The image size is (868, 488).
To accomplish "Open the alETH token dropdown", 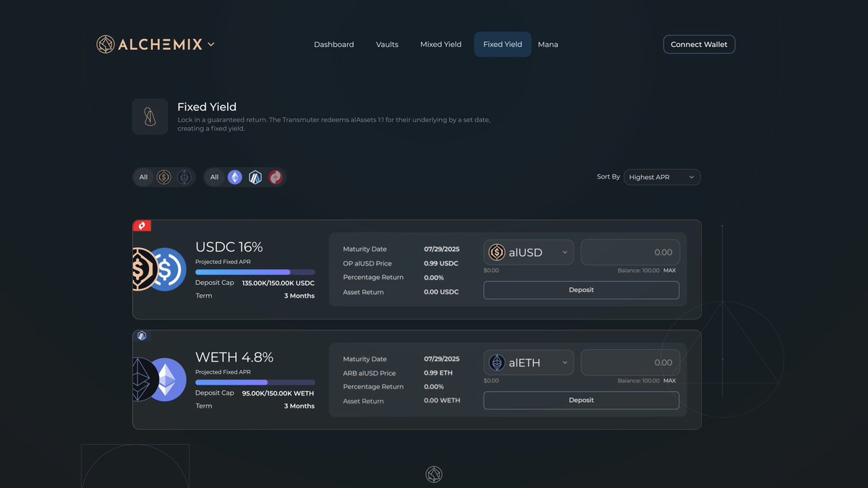I will (x=529, y=362).
